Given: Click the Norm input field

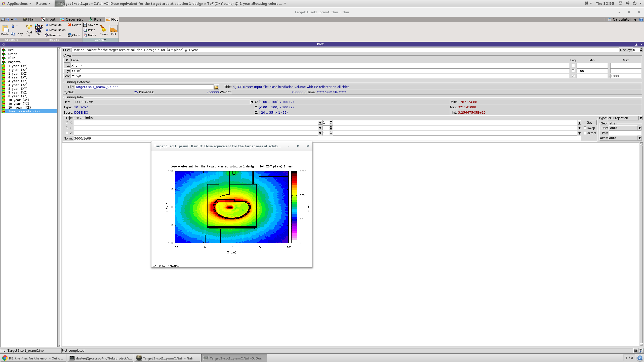Looking at the screenshot, I should click(327, 139).
